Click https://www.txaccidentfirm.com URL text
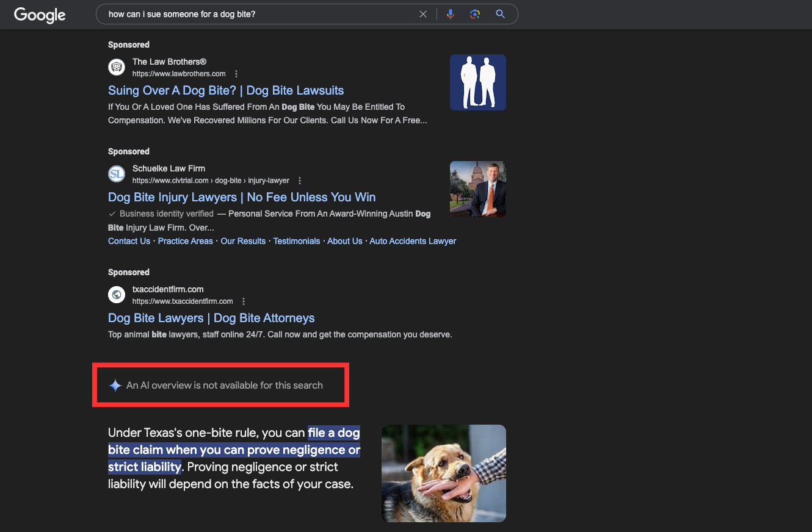The height and width of the screenshot is (532, 812). (x=183, y=301)
